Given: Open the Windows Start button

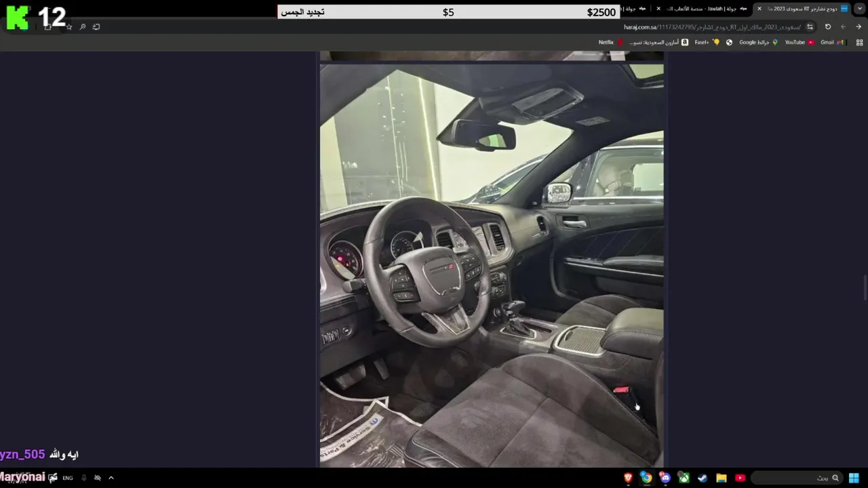Looking at the screenshot, I should tap(854, 478).
